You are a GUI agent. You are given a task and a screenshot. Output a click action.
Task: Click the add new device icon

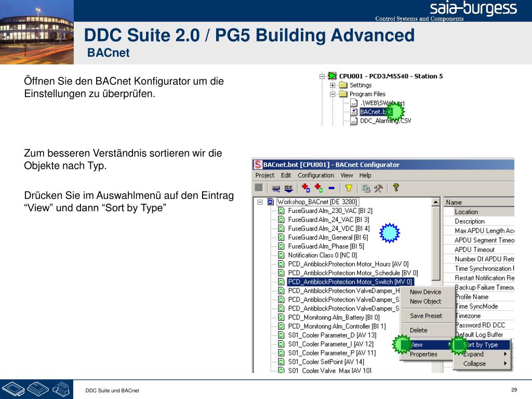[305, 188]
